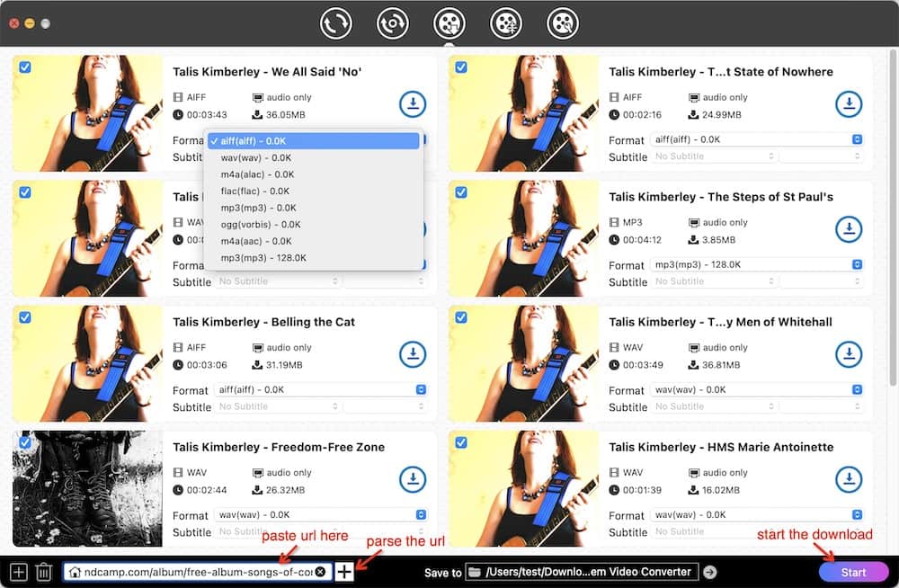The width and height of the screenshot is (899, 588).
Task: Uncheck the 'Belling the Cat' checkbox
Action: click(x=25, y=317)
